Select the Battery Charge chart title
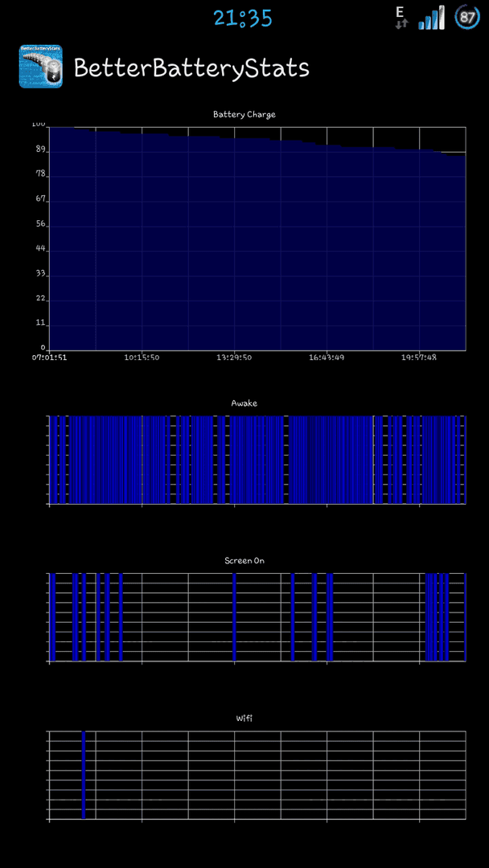This screenshot has width=489, height=868. click(x=244, y=115)
